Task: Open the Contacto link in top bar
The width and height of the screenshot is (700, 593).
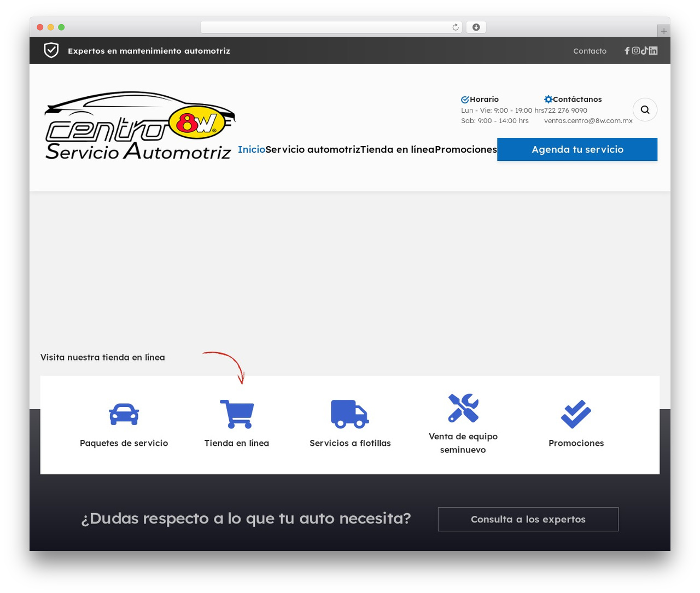Action: (x=590, y=51)
